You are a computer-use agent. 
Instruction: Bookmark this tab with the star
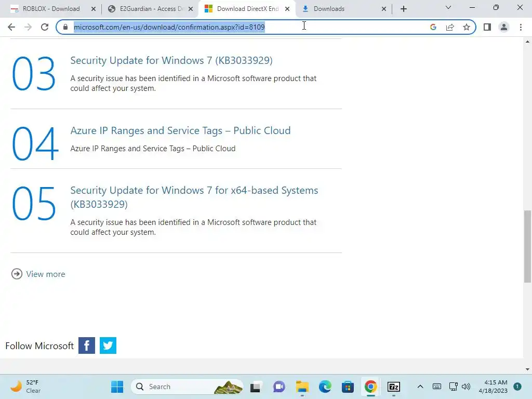pyautogui.click(x=467, y=27)
